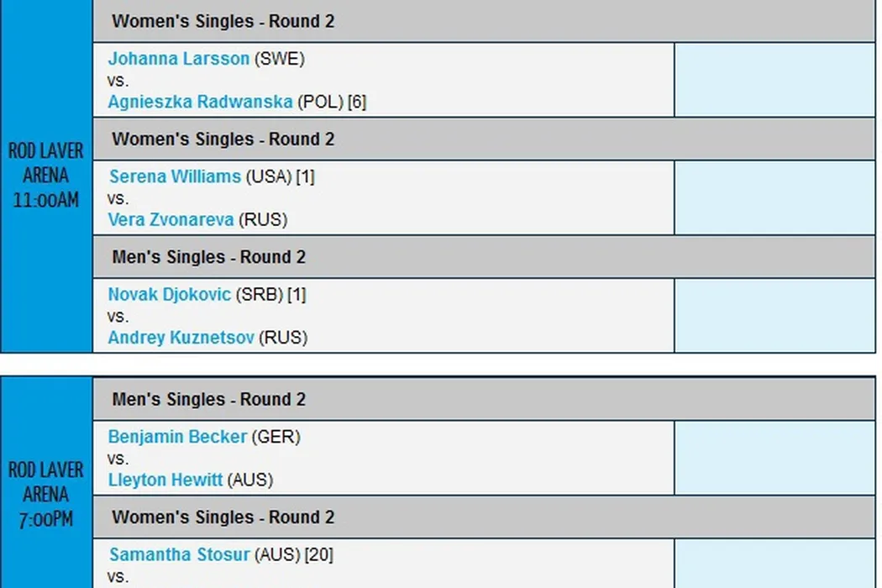Open Benjamin Becker player link

click(x=177, y=437)
